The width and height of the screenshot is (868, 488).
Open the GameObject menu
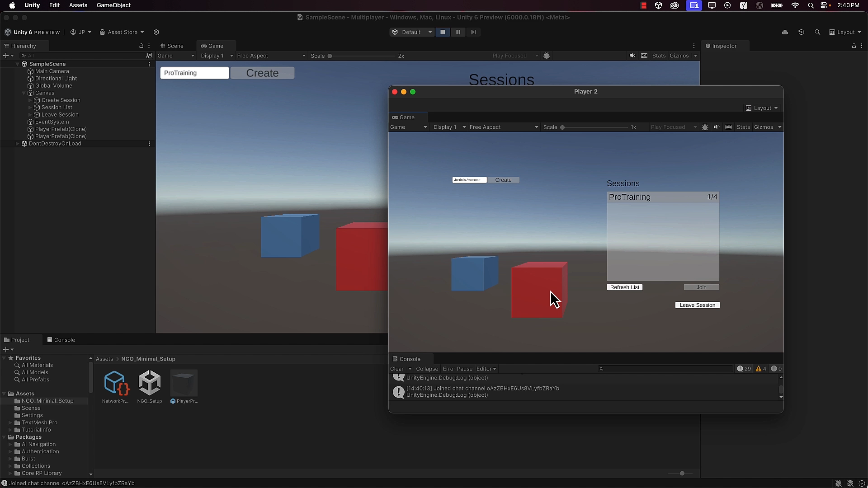tap(113, 5)
